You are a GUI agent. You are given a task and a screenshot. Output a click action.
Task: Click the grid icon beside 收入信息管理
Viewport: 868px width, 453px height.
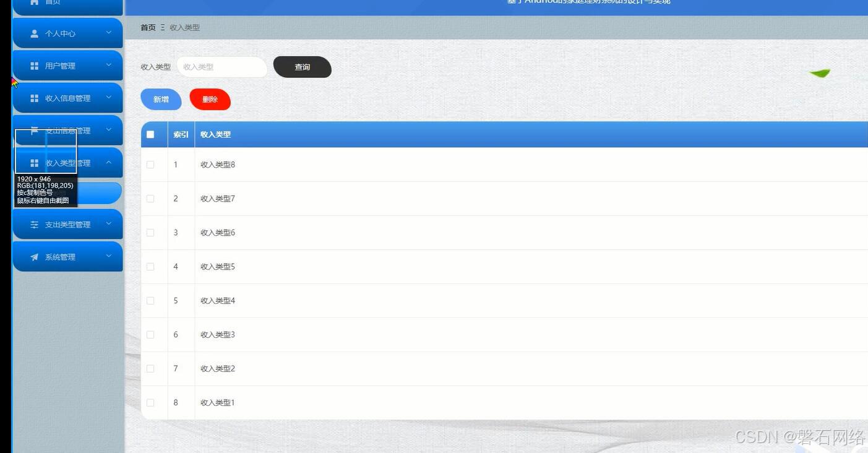pyautogui.click(x=35, y=98)
